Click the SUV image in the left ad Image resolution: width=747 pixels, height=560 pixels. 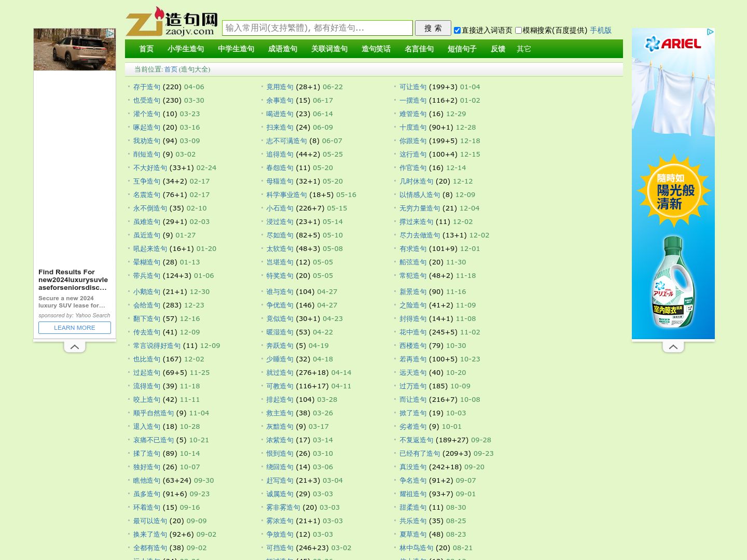75,49
